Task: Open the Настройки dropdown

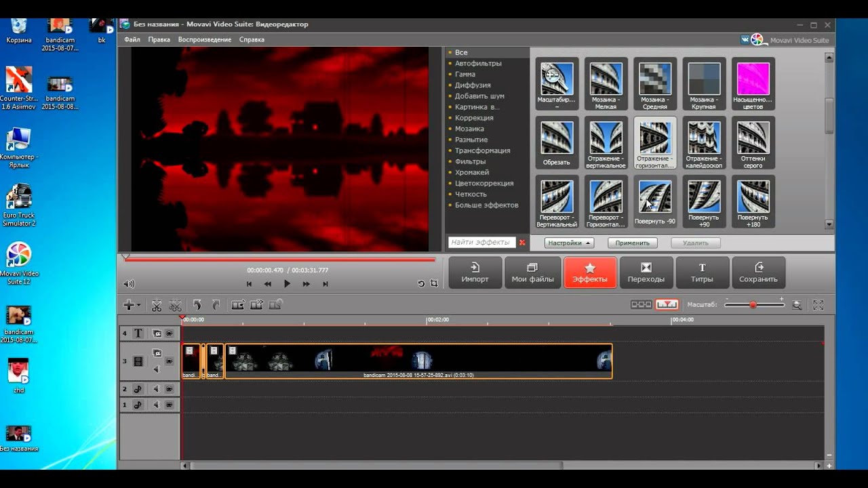Action: 570,243
